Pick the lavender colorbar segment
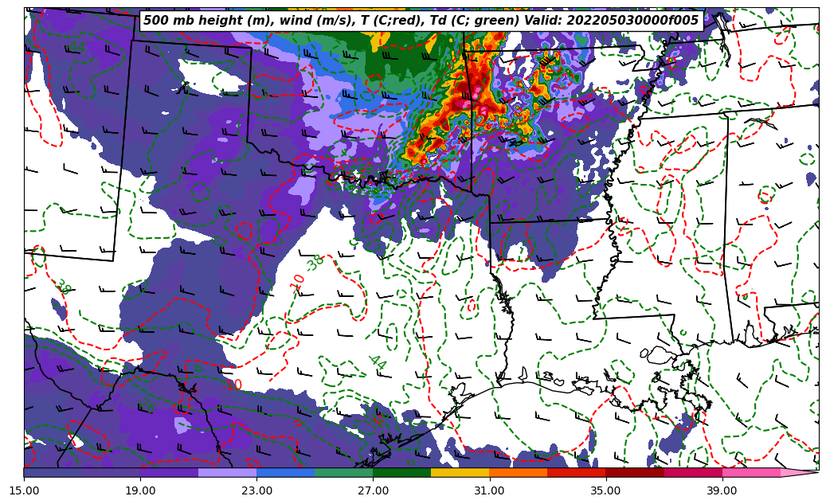The width and height of the screenshot is (826, 504). click(x=228, y=472)
